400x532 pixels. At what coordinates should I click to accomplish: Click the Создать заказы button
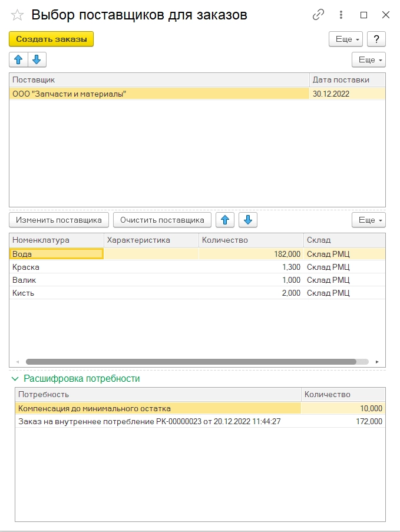[x=51, y=39]
